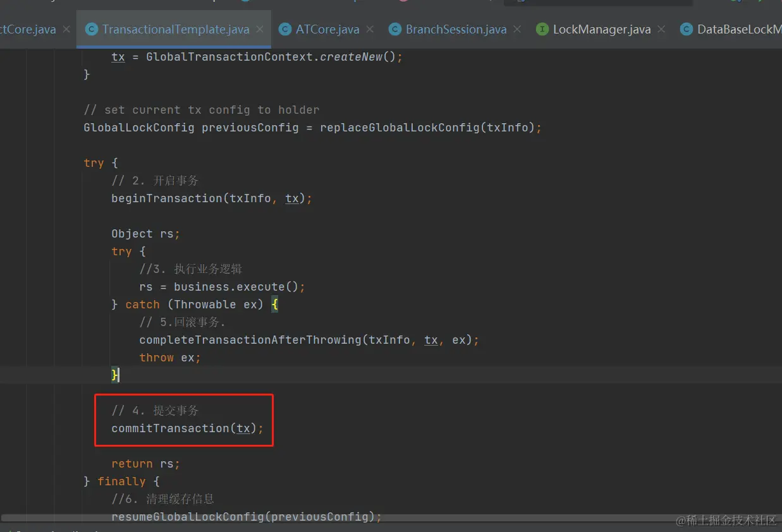
Task: Close the BranchSession.java tab
Action: (x=517, y=30)
